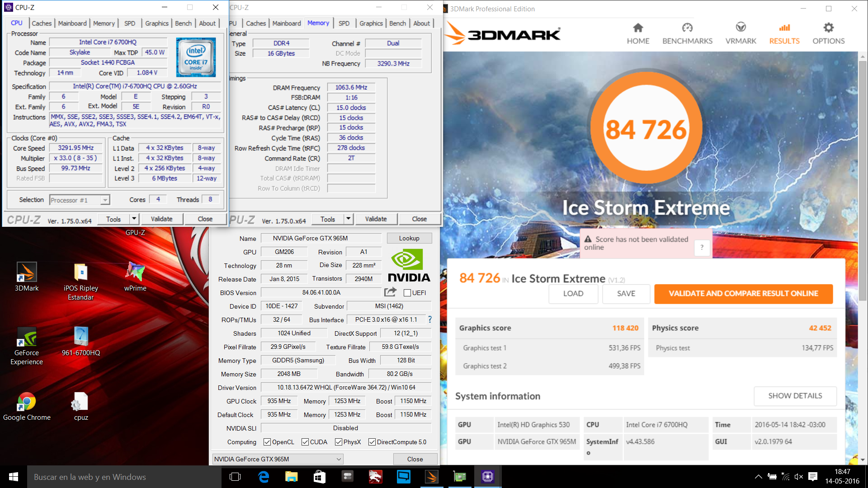
Task: Open the GeForce Experience desktop shortcut
Action: pyautogui.click(x=27, y=346)
